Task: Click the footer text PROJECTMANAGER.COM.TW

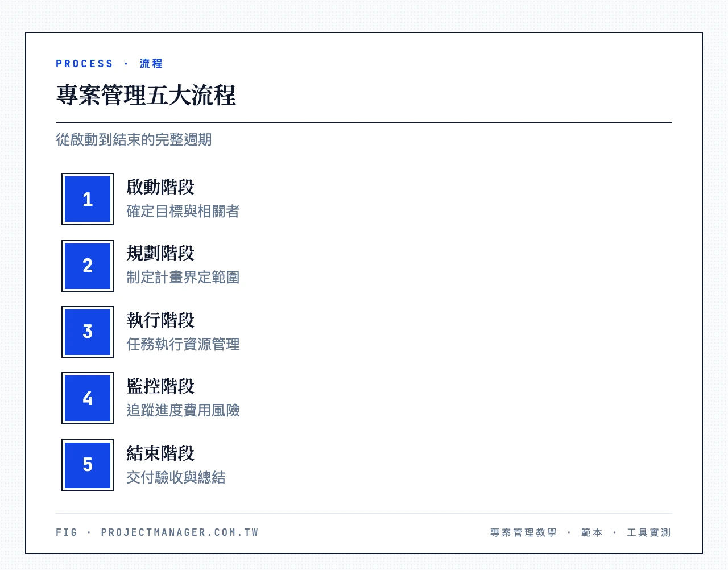Action: click(x=180, y=532)
